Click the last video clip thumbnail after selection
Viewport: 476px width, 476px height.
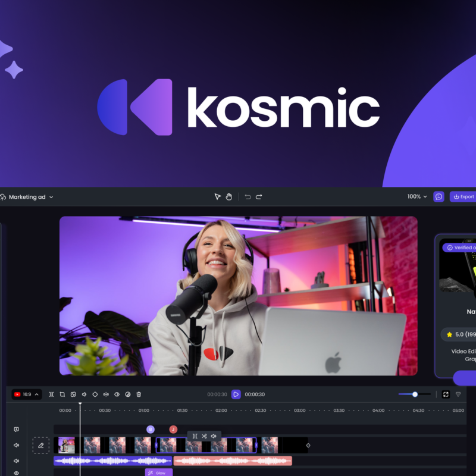[x=270, y=445]
